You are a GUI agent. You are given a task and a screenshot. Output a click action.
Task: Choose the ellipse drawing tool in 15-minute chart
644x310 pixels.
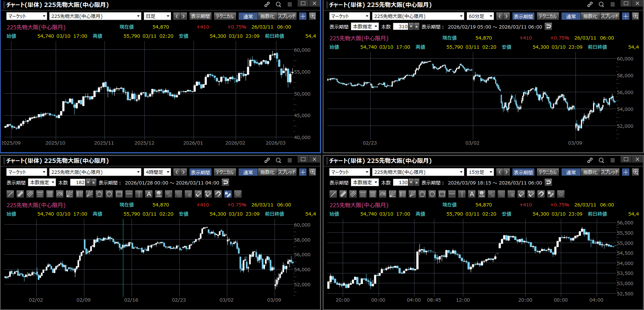pos(432,194)
